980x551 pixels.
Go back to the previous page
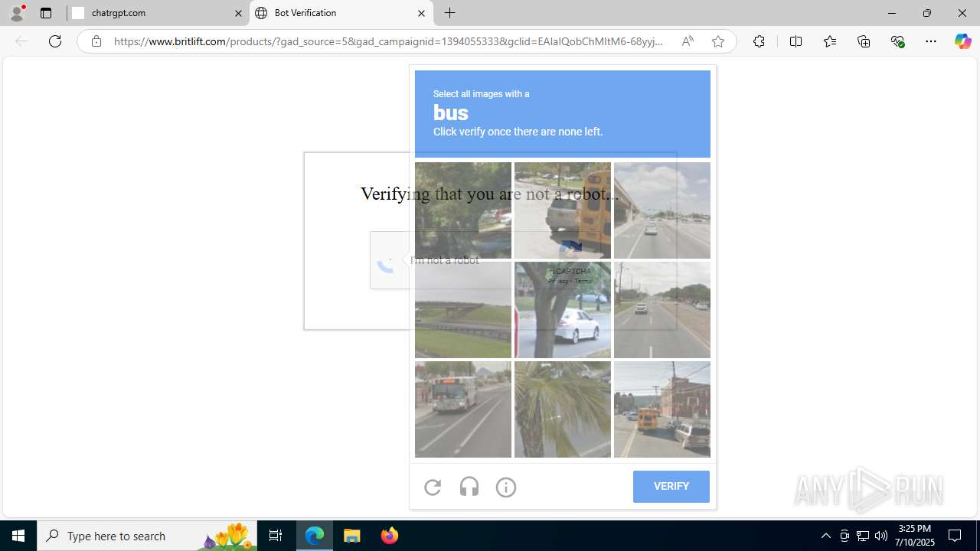click(x=21, y=41)
